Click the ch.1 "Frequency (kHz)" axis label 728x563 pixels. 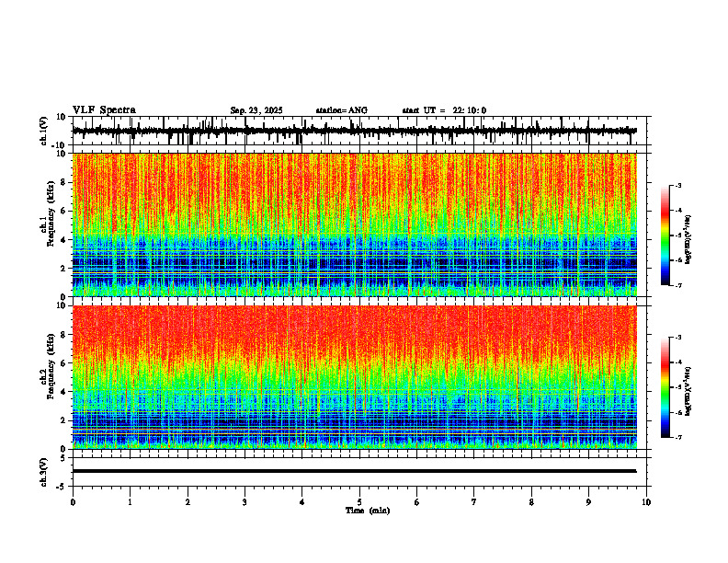[51, 213]
